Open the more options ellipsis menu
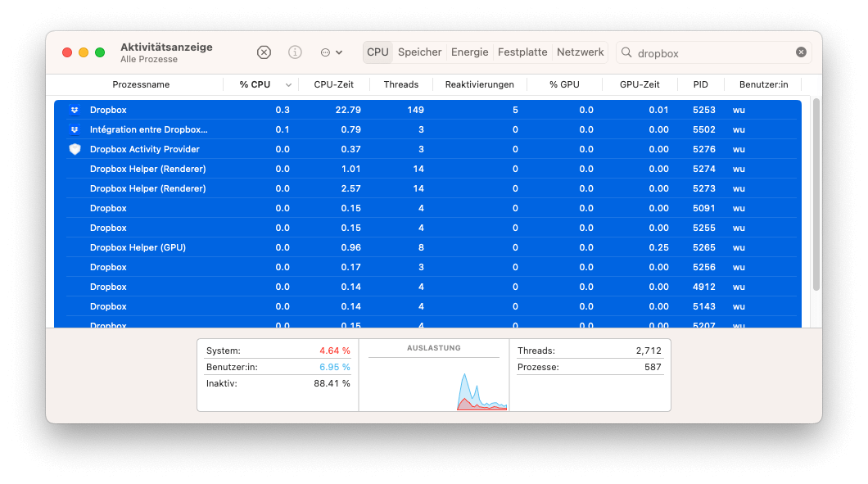 coord(332,52)
